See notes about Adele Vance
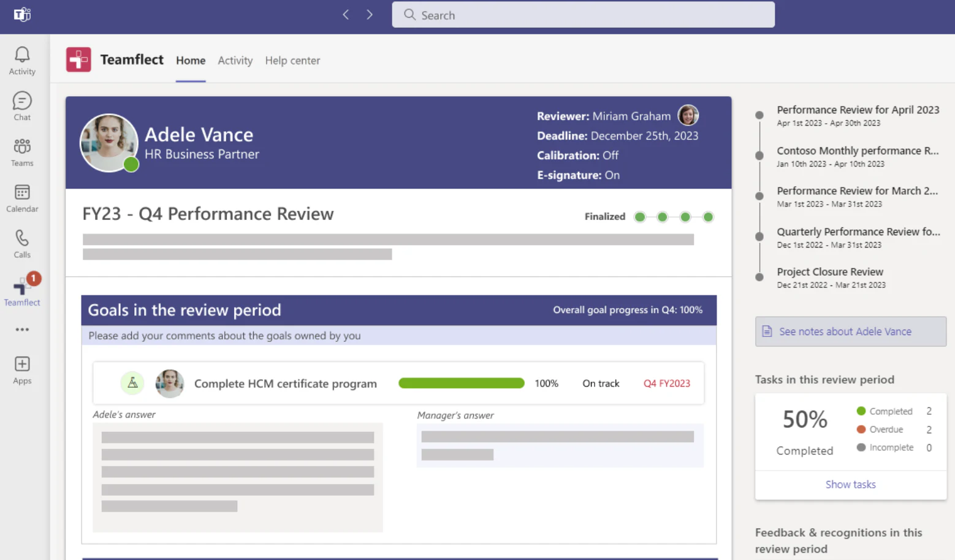955x560 pixels. (851, 331)
